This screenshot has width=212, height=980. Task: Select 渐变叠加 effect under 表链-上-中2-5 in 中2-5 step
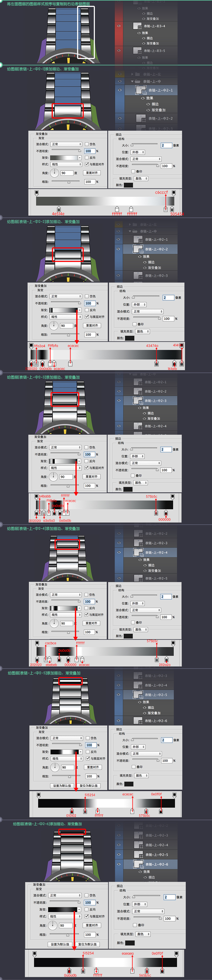coord(154,713)
